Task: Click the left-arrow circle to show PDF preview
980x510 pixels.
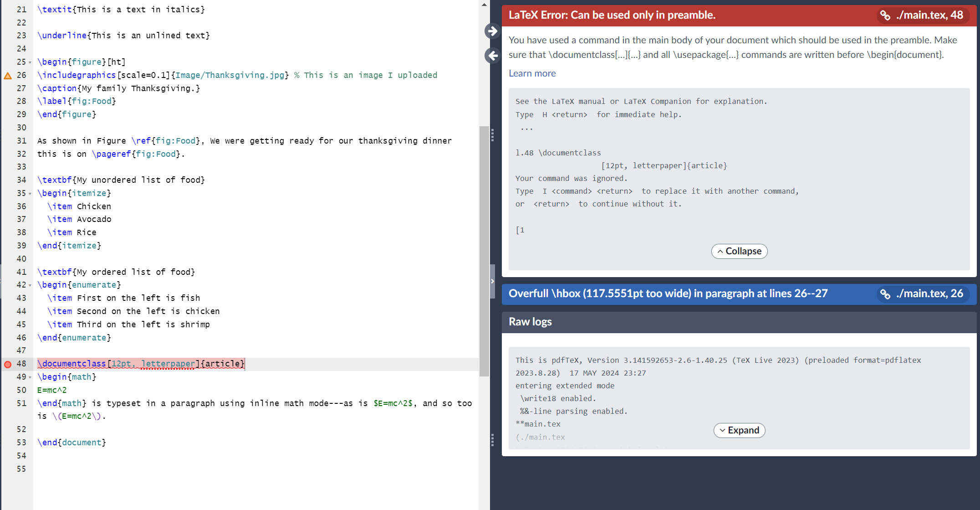Action: click(492, 56)
